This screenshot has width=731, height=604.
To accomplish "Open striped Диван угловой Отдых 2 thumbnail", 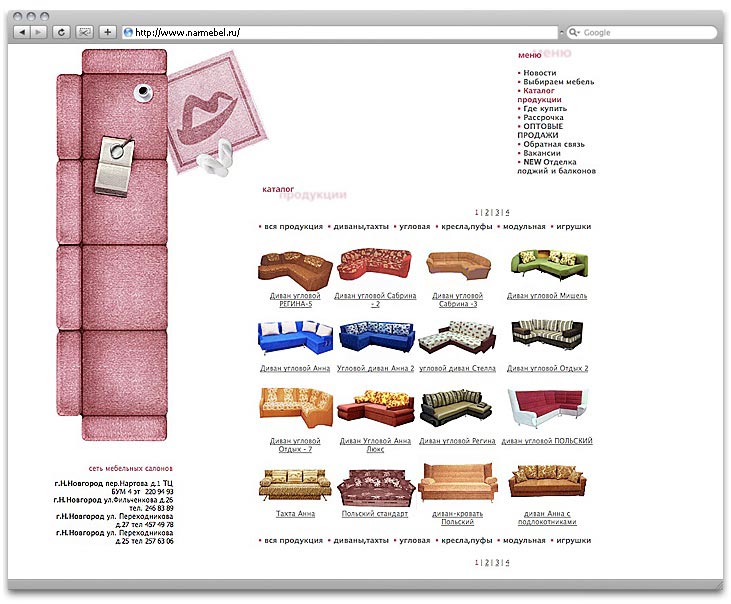I will click(x=547, y=336).
